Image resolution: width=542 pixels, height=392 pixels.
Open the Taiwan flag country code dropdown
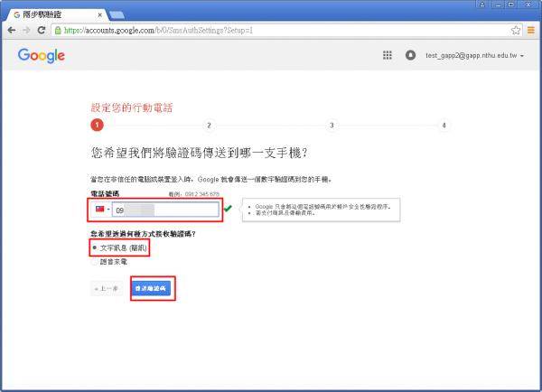[x=102, y=210]
